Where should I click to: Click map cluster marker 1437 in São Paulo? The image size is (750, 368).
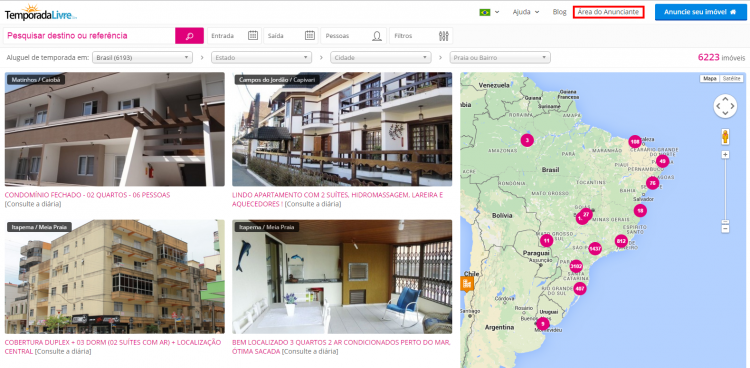coord(595,248)
